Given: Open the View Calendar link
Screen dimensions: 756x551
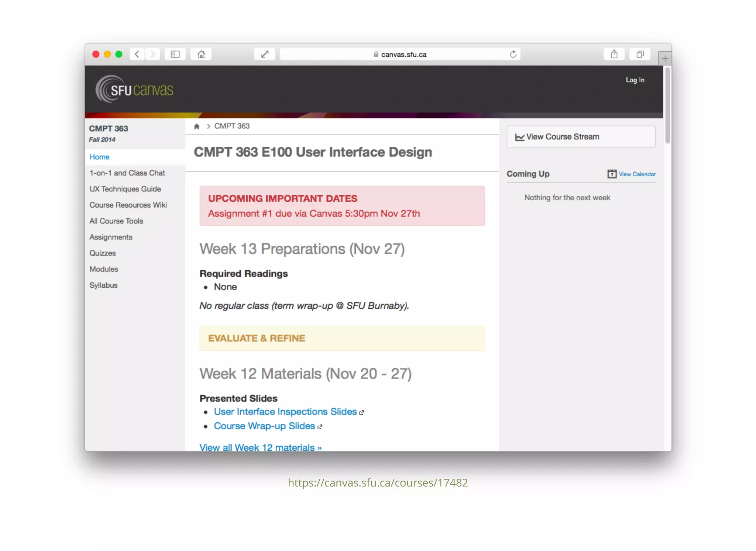Looking at the screenshot, I should pos(637,174).
